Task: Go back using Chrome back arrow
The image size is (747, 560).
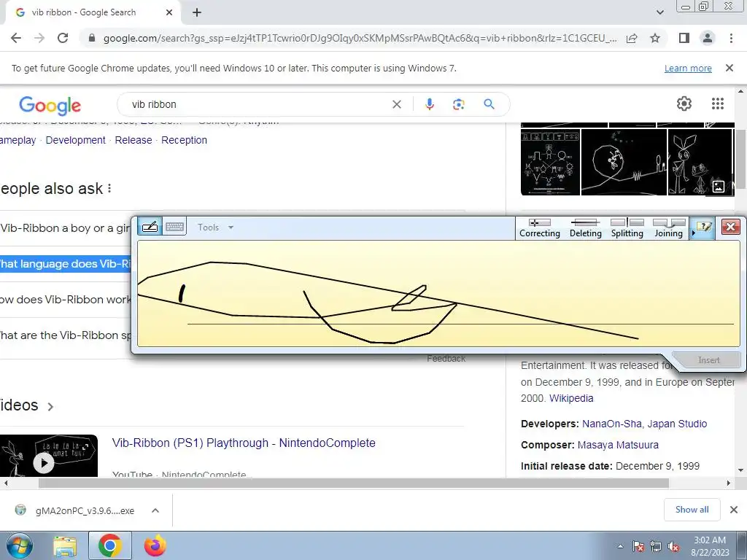Action: click(16, 38)
